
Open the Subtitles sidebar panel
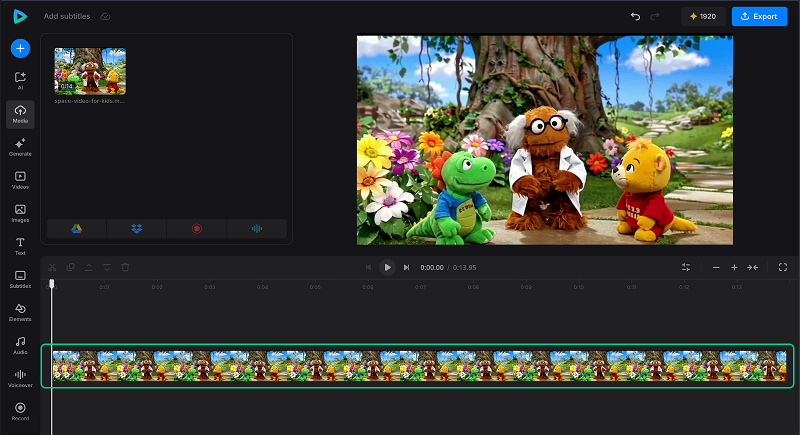[x=20, y=279]
